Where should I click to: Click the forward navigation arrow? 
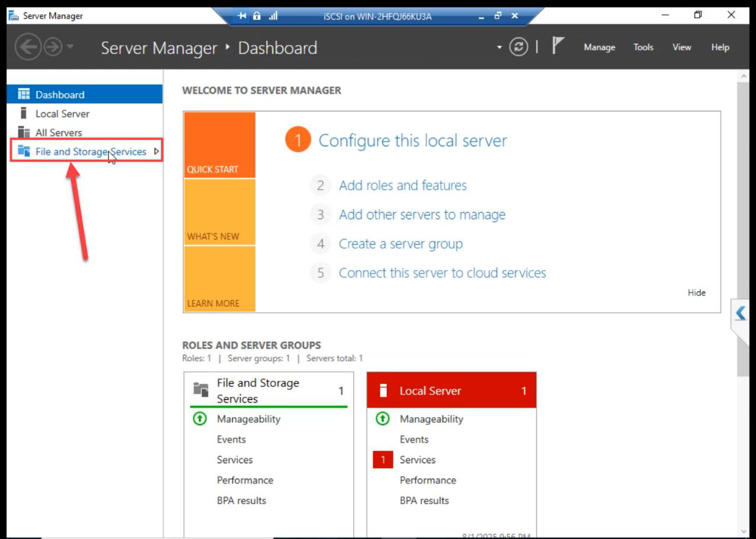click(x=53, y=47)
